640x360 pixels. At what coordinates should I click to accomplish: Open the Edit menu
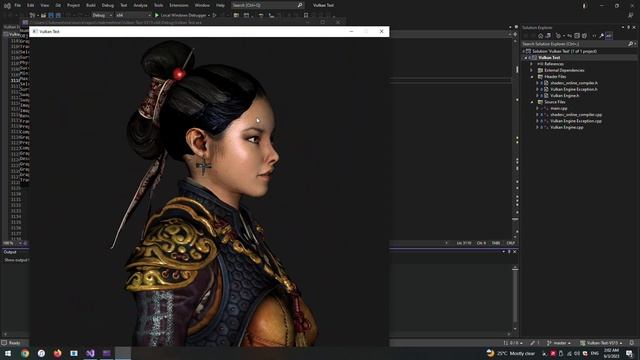[31, 5]
